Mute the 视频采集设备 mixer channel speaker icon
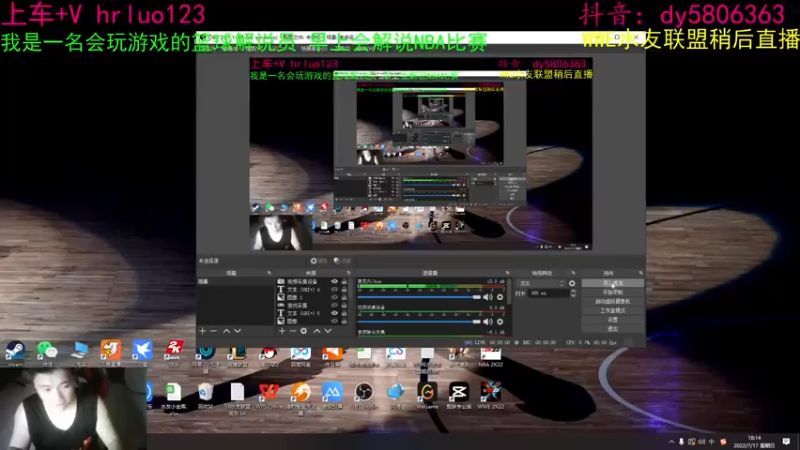Image resolution: width=800 pixels, height=450 pixels. (x=488, y=321)
